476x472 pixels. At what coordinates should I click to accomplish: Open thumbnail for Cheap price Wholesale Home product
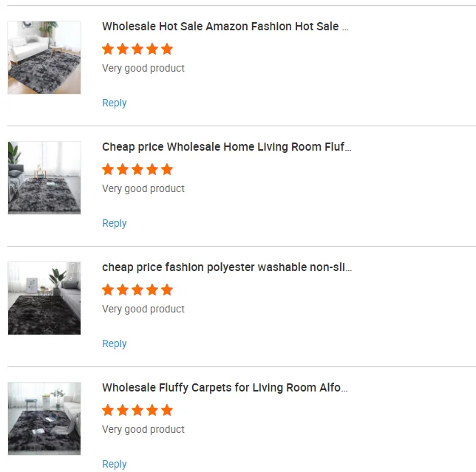tap(44, 178)
